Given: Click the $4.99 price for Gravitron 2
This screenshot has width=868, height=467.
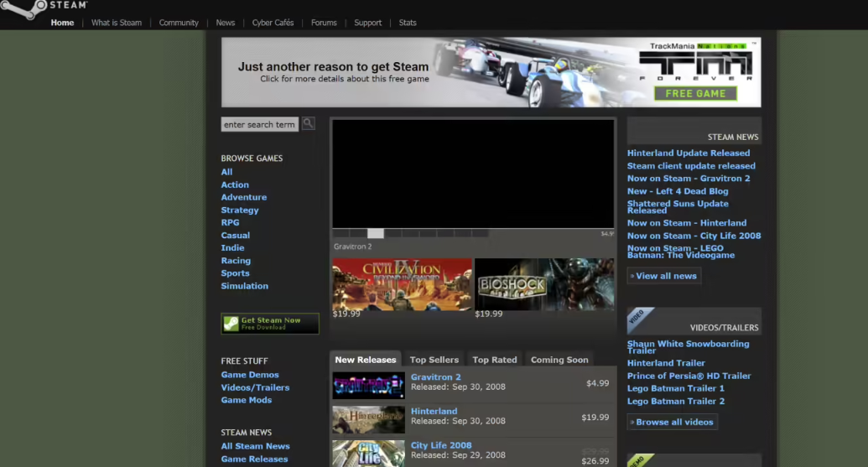Looking at the screenshot, I should point(597,383).
